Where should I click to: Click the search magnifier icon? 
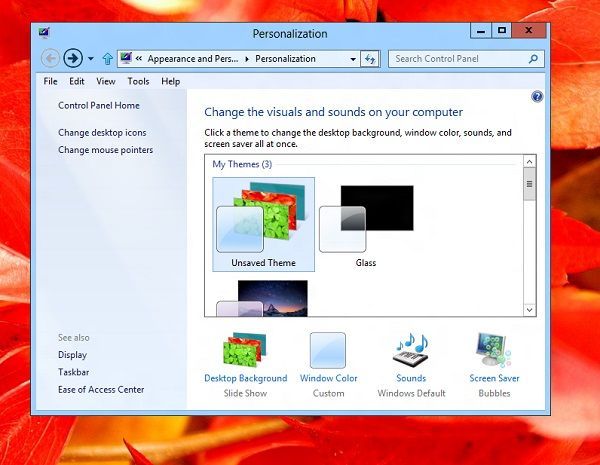coord(533,59)
